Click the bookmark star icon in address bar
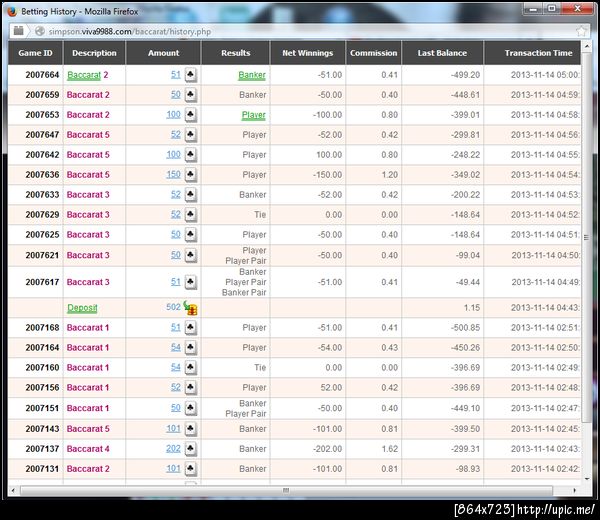This screenshot has width=600, height=520. 581,31
